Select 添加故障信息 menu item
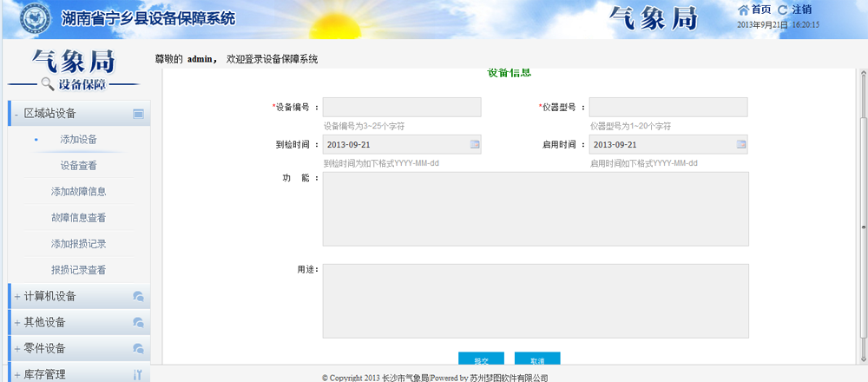Image resolution: width=868 pixels, height=382 pixels. pos(78,191)
